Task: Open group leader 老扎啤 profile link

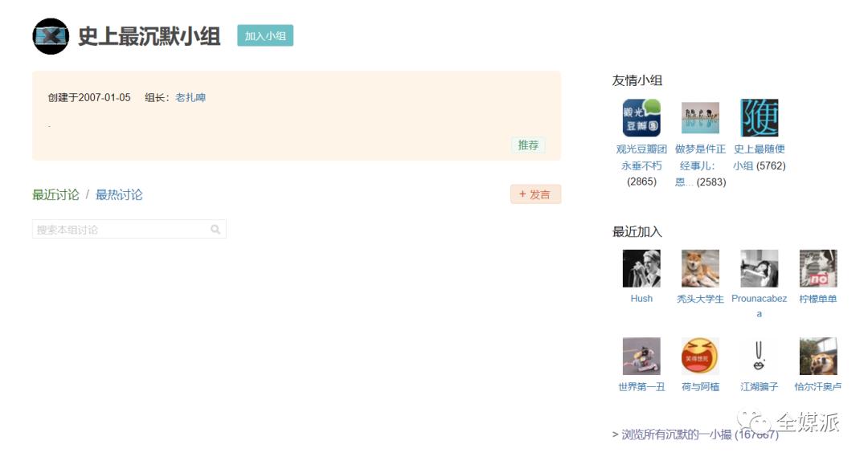Action: [190, 97]
